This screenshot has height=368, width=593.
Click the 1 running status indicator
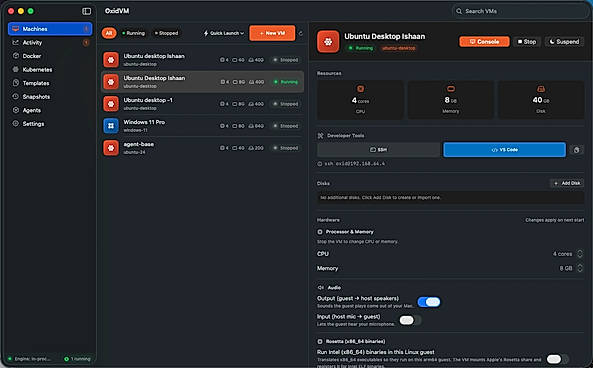pos(78,359)
